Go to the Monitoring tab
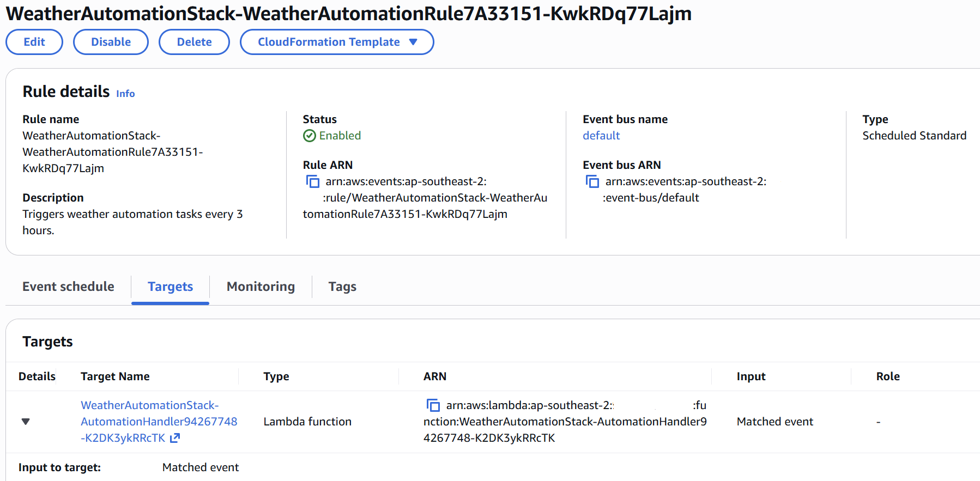Image resolution: width=980 pixels, height=481 pixels. click(x=261, y=287)
